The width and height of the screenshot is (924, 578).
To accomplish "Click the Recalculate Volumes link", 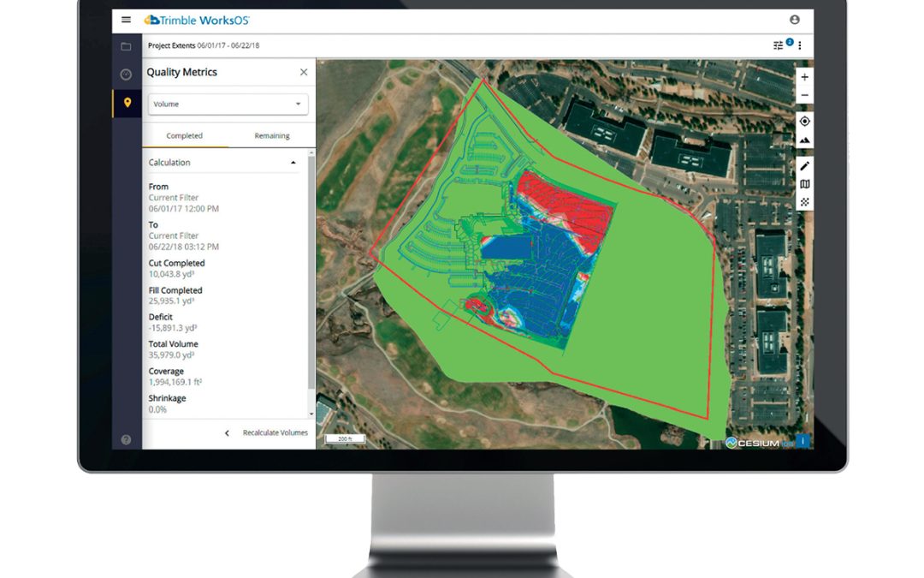I will pos(274,432).
